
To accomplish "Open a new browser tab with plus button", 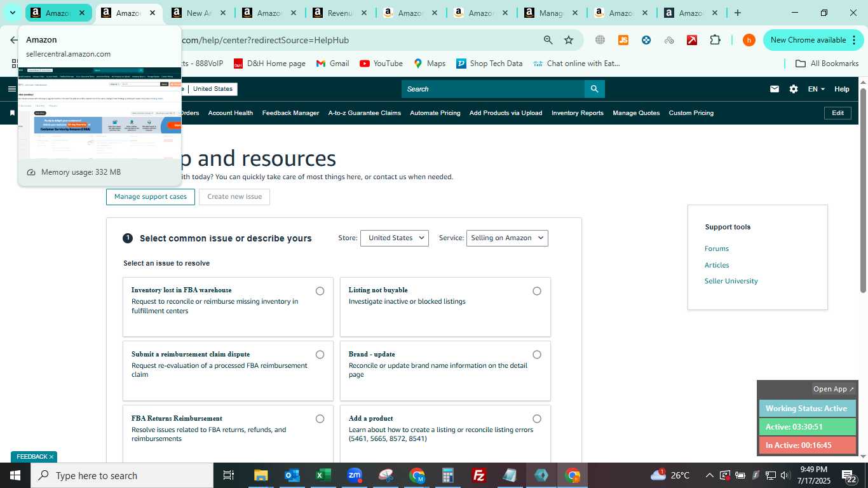I will click(737, 13).
